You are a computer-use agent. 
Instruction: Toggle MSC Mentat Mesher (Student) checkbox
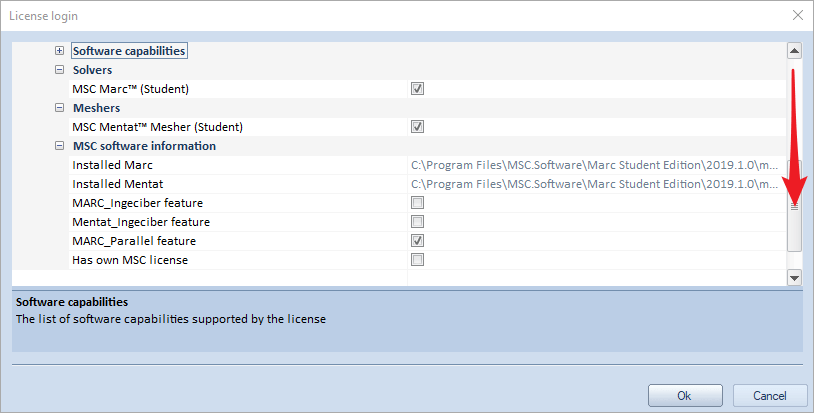tap(418, 127)
